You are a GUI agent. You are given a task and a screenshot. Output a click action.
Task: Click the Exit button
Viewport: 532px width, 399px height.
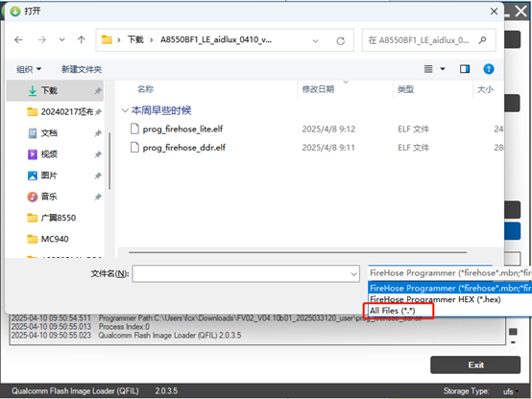click(475, 364)
